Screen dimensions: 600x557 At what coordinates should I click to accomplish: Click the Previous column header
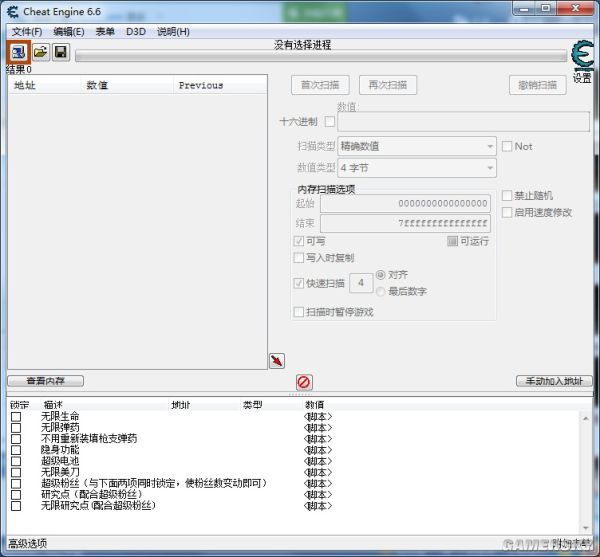point(220,85)
